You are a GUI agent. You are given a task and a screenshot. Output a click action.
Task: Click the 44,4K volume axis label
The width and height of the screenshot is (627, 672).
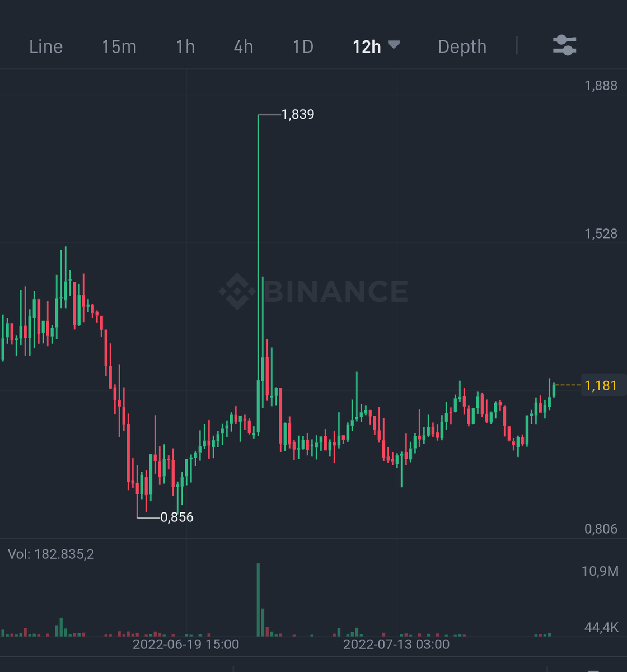click(x=601, y=627)
